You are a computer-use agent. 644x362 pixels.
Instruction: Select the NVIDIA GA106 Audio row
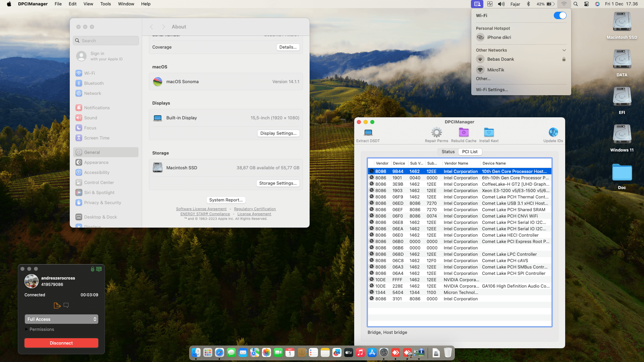tap(460, 286)
